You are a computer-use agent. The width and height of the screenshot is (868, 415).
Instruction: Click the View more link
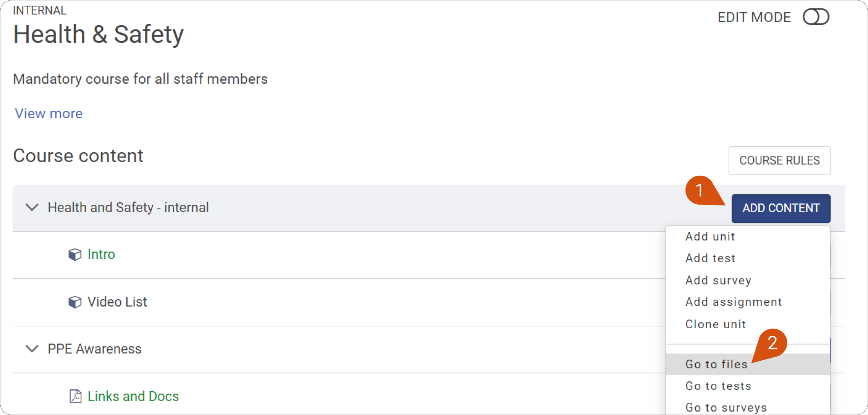pyautogui.click(x=49, y=113)
